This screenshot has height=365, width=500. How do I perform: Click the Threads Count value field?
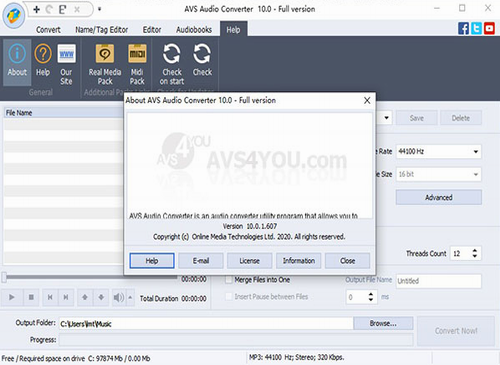coord(460,254)
